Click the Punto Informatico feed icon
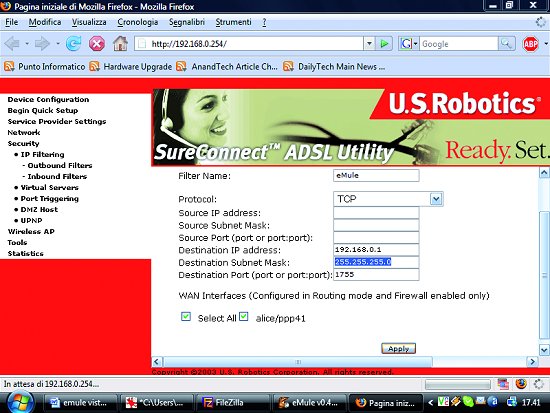 click(9, 66)
